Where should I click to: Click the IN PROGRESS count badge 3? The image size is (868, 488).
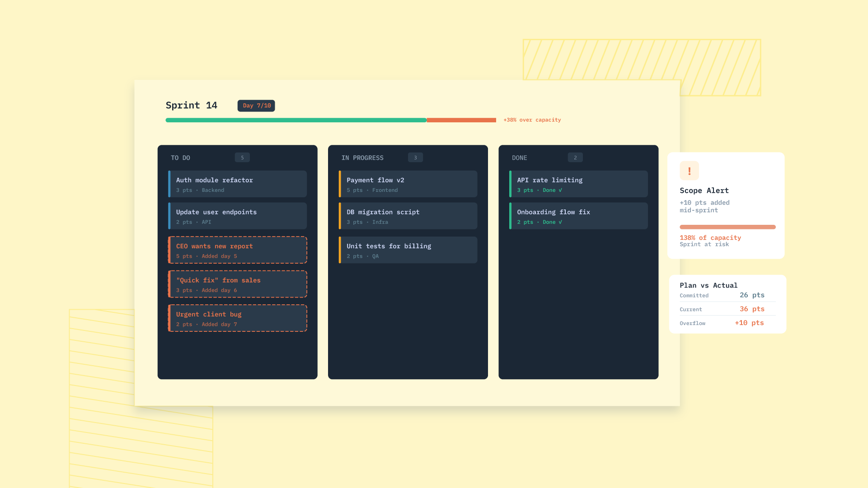(415, 158)
